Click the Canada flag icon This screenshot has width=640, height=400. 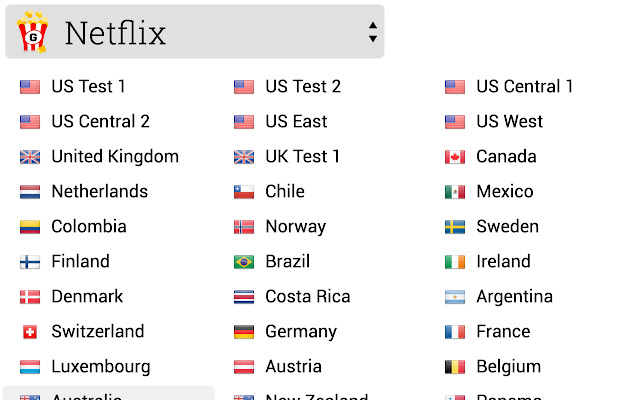pyautogui.click(x=455, y=157)
